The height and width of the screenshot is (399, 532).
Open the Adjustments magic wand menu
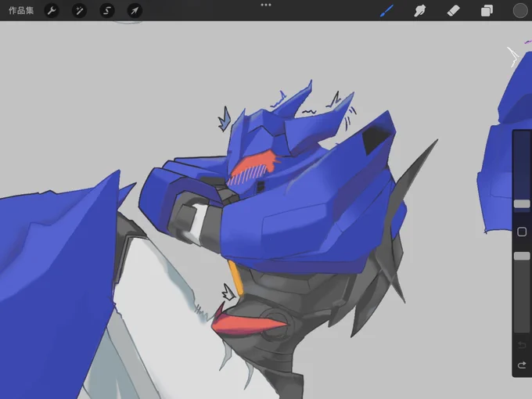79,11
